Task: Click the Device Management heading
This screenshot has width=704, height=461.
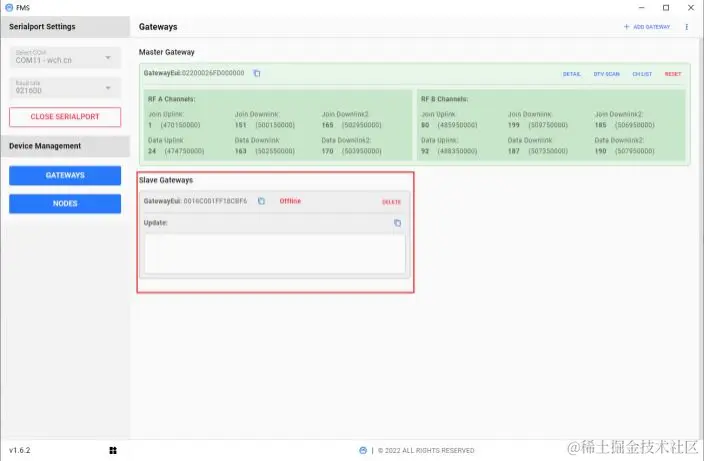Action: (x=45, y=146)
